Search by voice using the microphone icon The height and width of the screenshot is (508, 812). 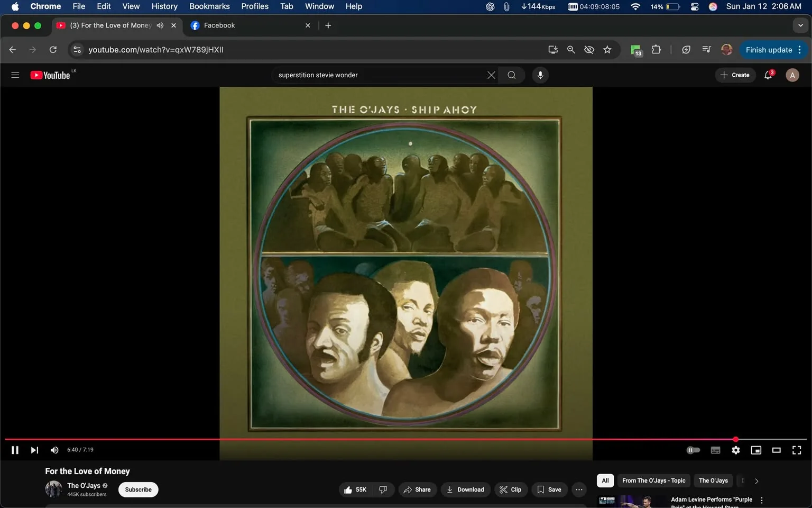(540, 75)
